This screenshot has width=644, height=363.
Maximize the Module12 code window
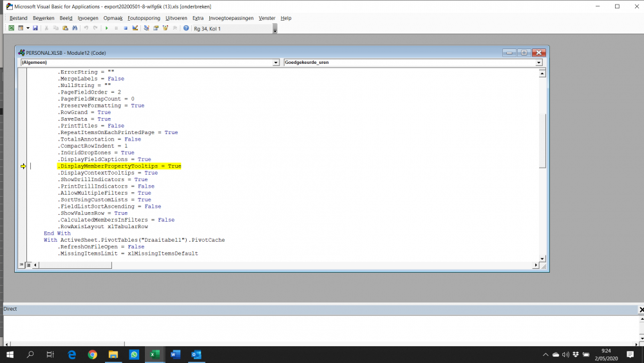[524, 52]
